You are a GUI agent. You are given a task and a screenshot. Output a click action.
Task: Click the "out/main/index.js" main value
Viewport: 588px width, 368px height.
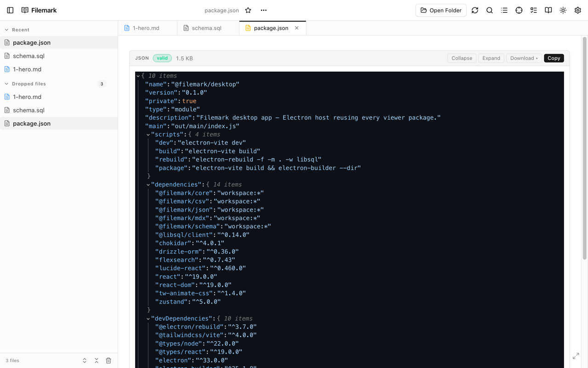click(205, 126)
